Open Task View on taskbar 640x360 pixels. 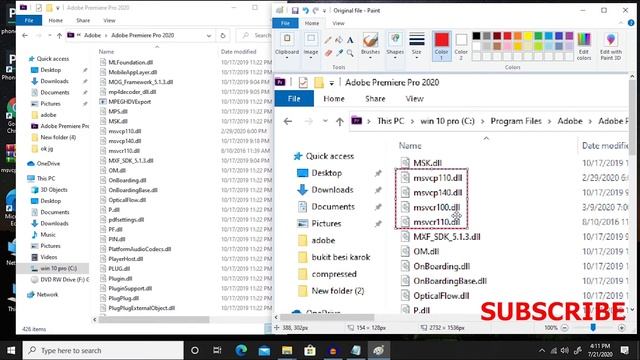[217, 350]
